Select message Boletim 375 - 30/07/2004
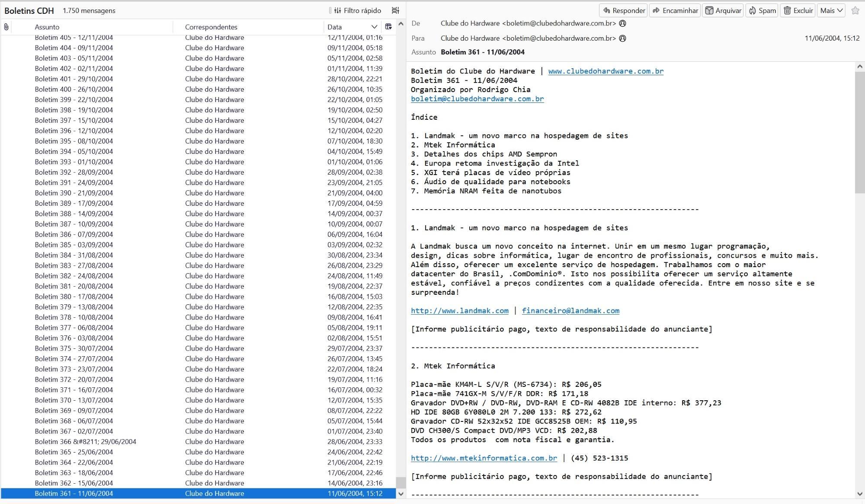The image size is (865, 504). tap(198, 349)
